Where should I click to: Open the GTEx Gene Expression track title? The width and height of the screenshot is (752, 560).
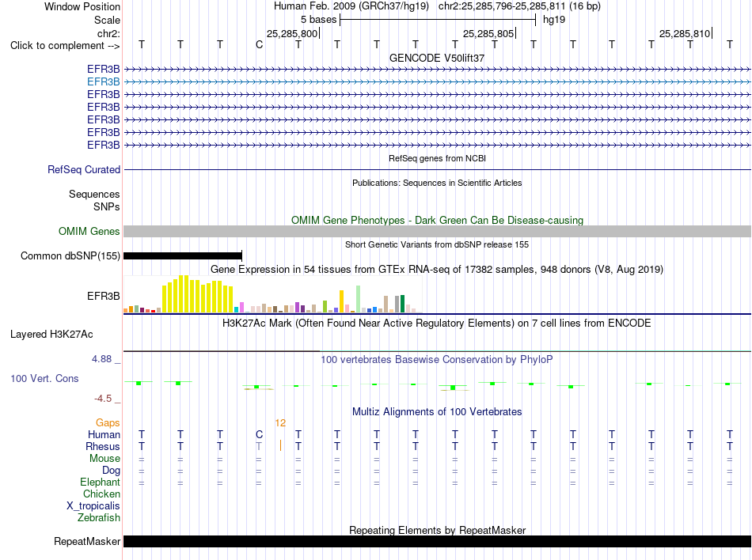coord(437,269)
